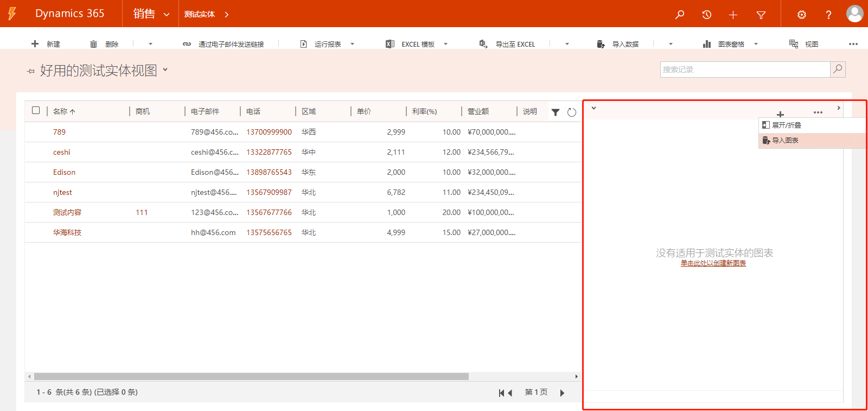Screen dimensions: 868x411
Task: Open the 运行报表 dropdown arrow
Action: [x=352, y=44]
